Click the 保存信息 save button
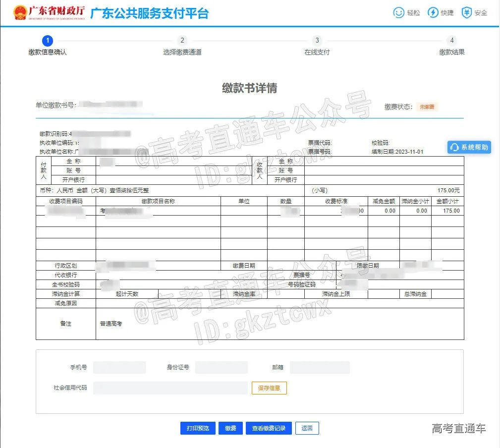 269,388
